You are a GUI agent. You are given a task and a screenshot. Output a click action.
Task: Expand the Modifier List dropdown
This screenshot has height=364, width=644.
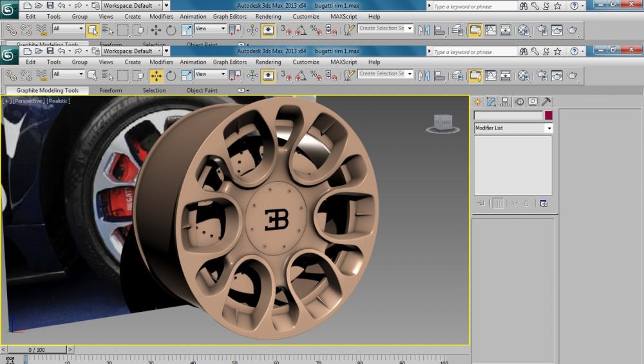549,128
